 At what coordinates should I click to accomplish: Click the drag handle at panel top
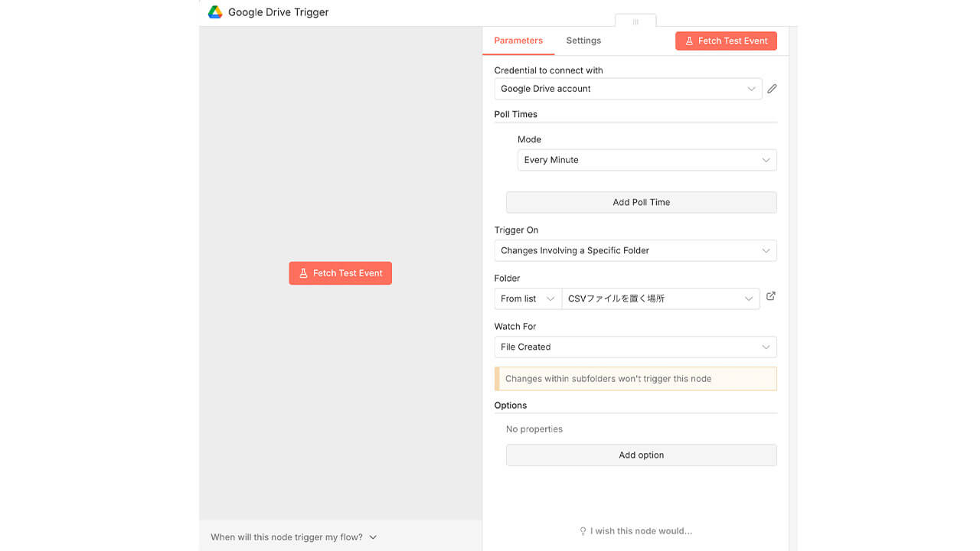click(635, 22)
